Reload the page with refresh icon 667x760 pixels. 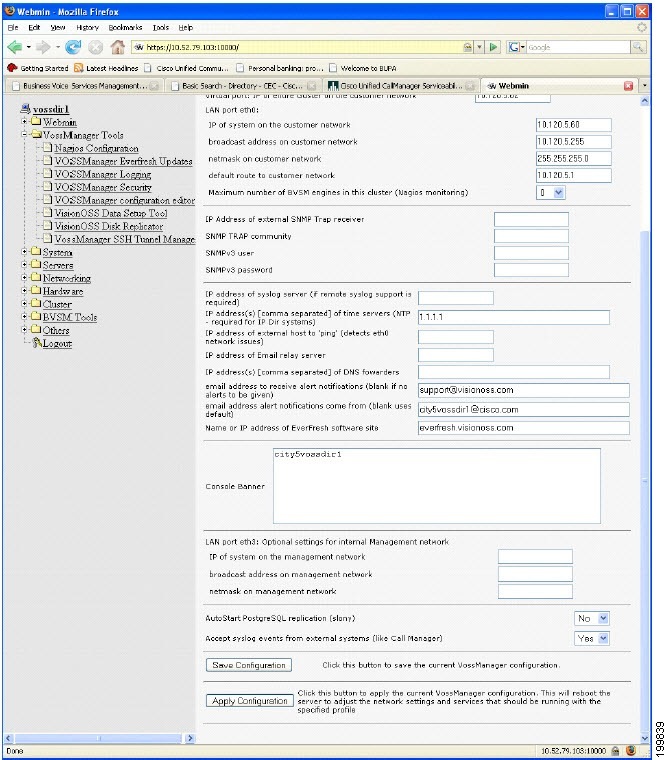[73, 47]
